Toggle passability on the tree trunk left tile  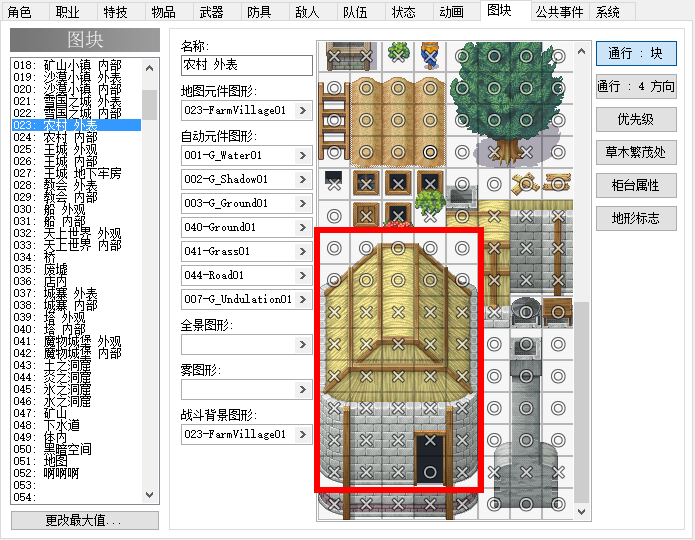494,152
